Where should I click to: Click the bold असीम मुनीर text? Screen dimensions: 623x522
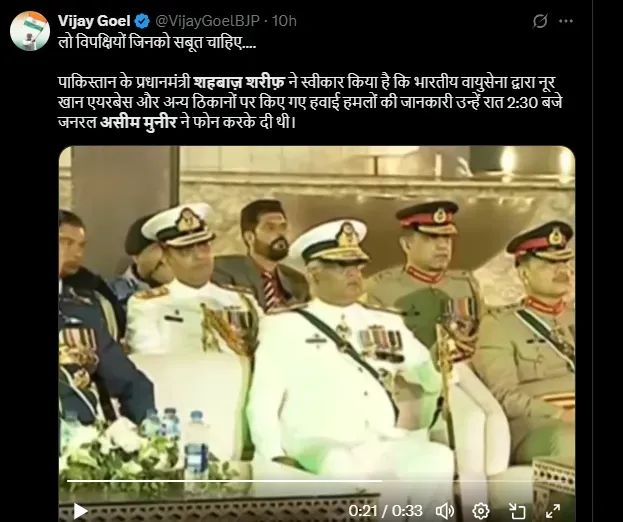point(138,122)
